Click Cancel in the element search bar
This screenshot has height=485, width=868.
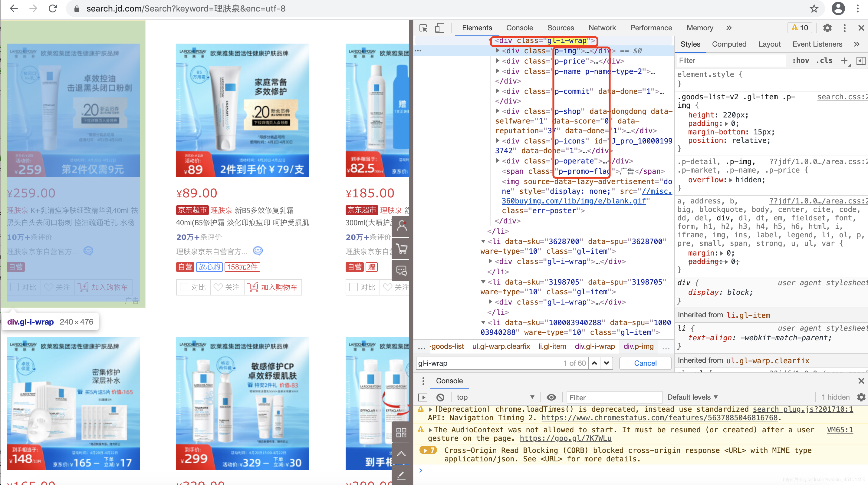coord(645,363)
